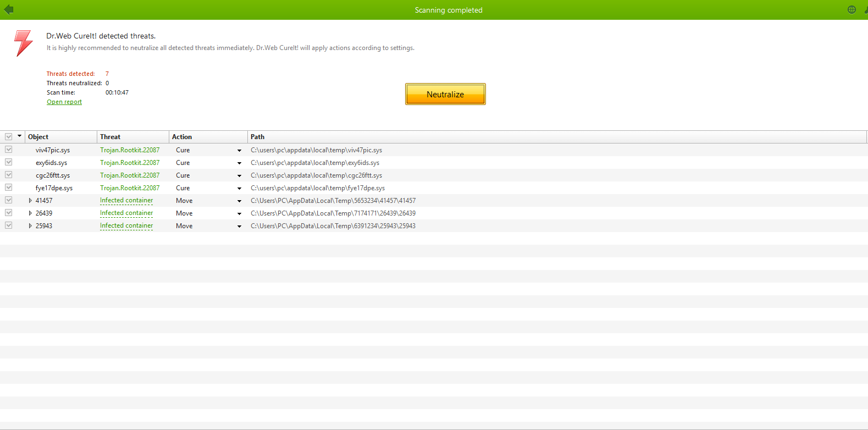Click the 'Threats neutralized:' label
The width and height of the screenshot is (868, 430).
coord(74,83)
